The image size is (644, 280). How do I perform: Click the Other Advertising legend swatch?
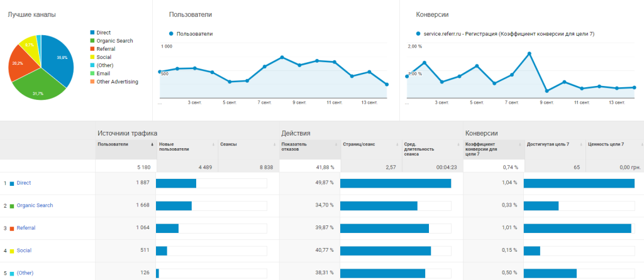92,82
